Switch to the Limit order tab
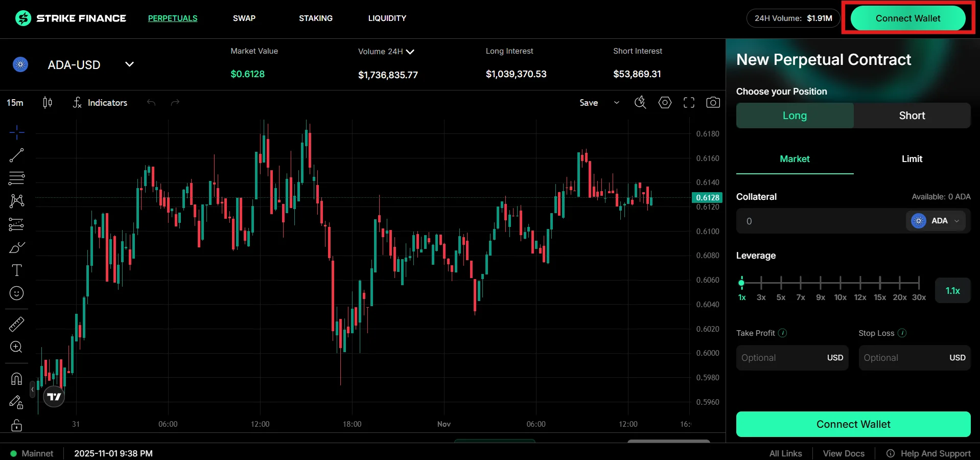This screenshot has height=460, width=980. [x=912, y=159]
